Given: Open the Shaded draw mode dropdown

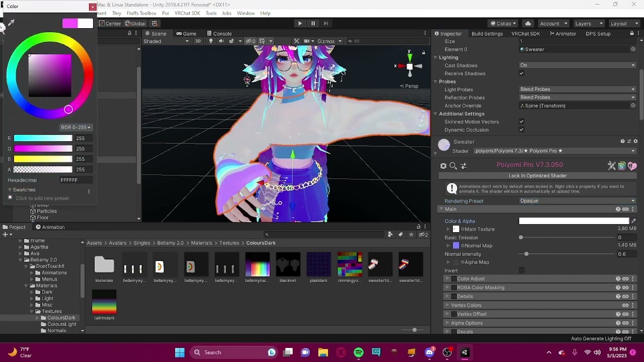Looking at the screenshot, I should point(166,41).
